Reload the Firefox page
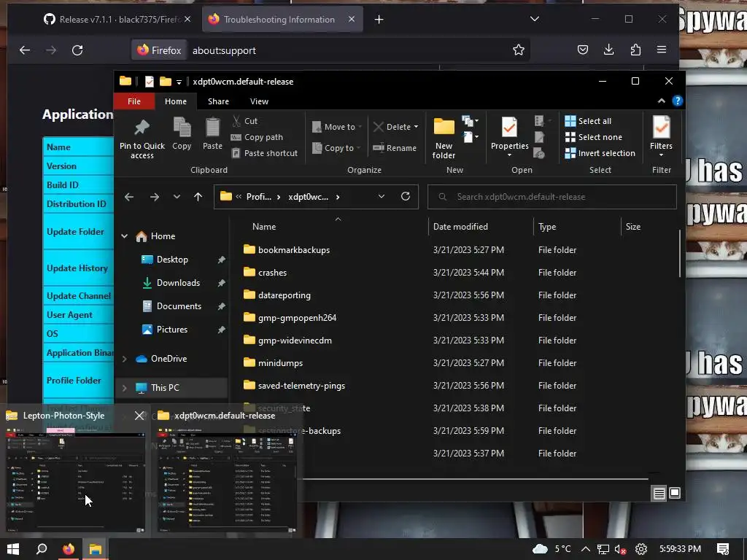The height and width of the screenshot is (560, 747). click(77, 50)
